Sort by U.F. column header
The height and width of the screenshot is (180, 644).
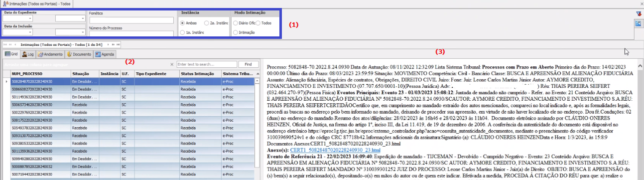127,73
